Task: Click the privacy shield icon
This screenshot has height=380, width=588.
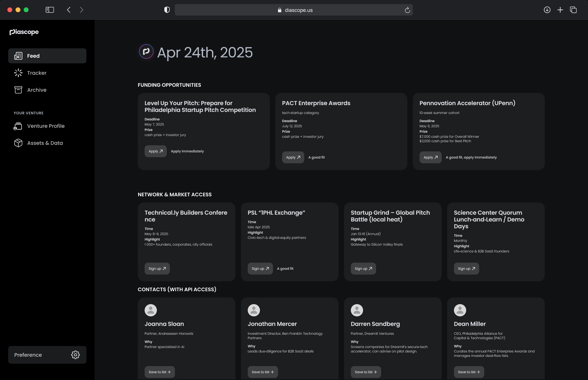Action: tap(167, 10)
